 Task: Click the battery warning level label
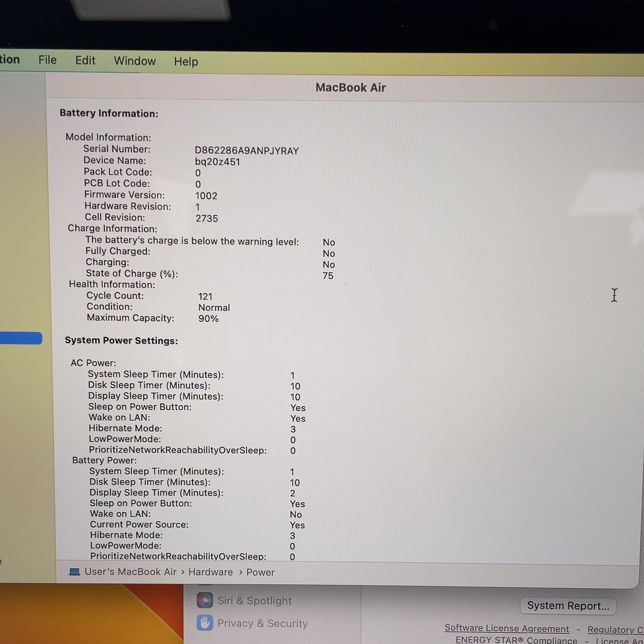click(x=192, y=241)
